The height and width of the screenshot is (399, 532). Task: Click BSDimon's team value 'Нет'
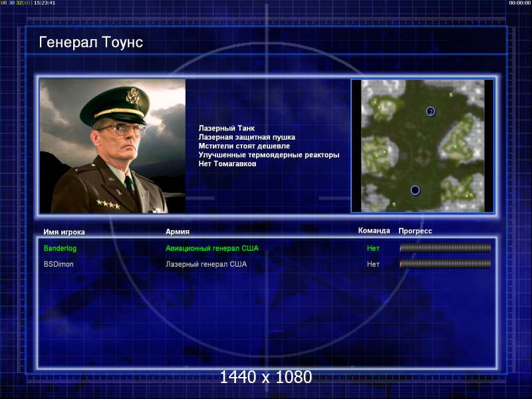pyautogui.click(x=373, y=264)
